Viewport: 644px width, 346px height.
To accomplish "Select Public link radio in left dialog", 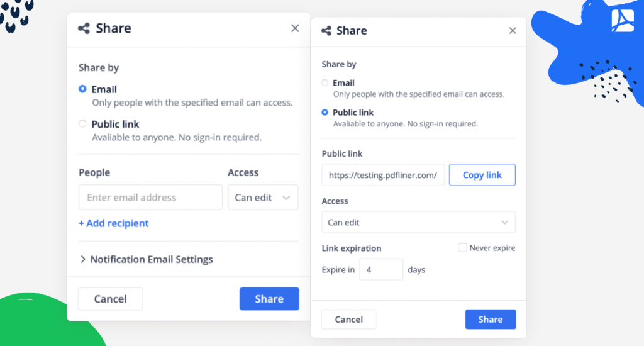I will click(82, 124).
